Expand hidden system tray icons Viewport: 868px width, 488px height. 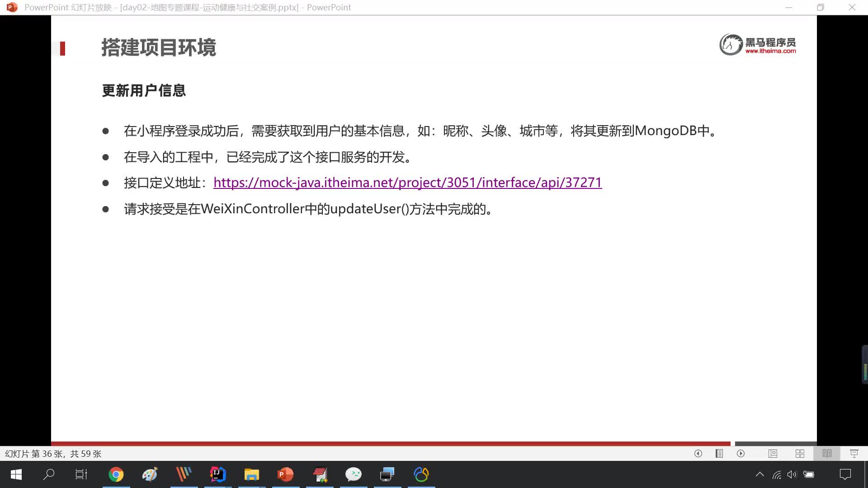coord(760,474)
